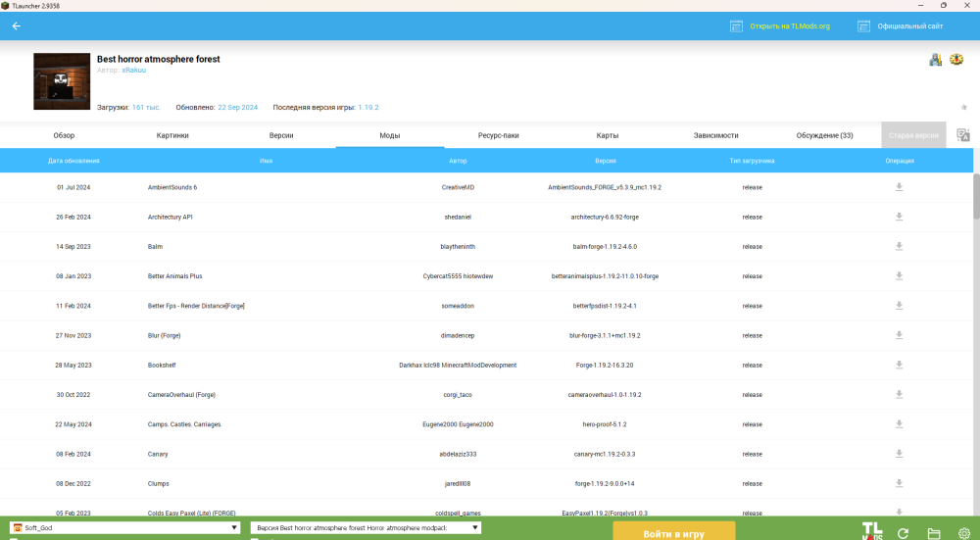The image size is (980, 540).
Task: Open the Обсуждение (33) tab
Action: [824, 135]
